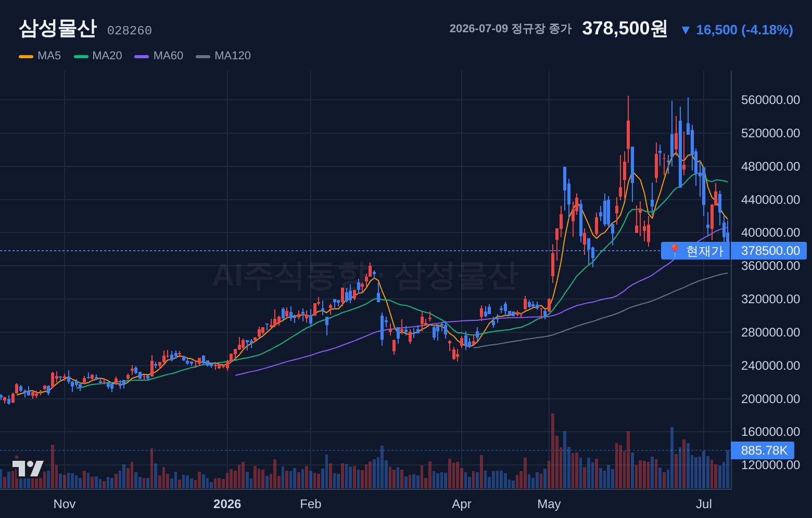Click the 560000.00 price axis label

(x=770, y=100)
